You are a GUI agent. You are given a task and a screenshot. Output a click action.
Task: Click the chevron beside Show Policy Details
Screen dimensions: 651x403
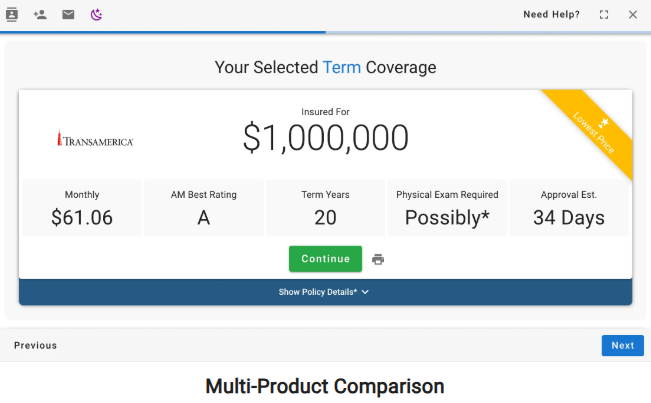366,292
